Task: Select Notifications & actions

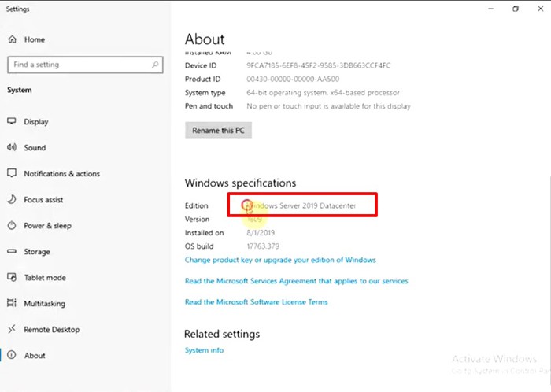Action: [x=62, y=173]
